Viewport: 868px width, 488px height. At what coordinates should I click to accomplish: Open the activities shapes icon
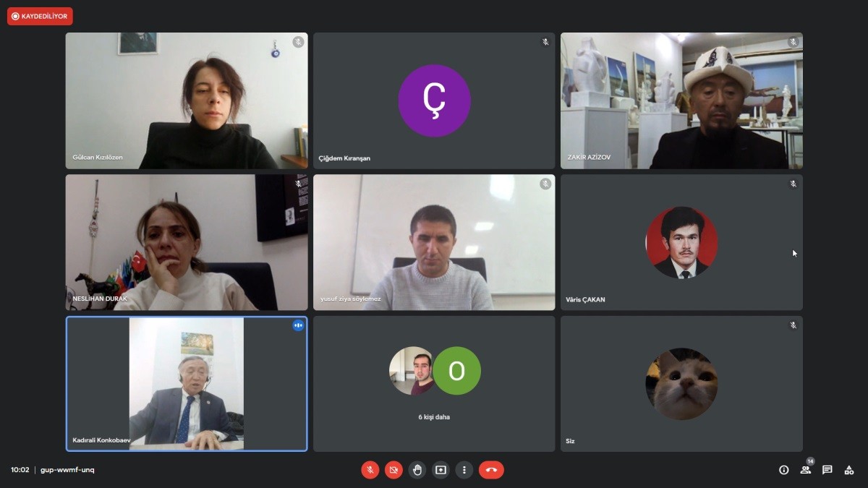[849, 470]
